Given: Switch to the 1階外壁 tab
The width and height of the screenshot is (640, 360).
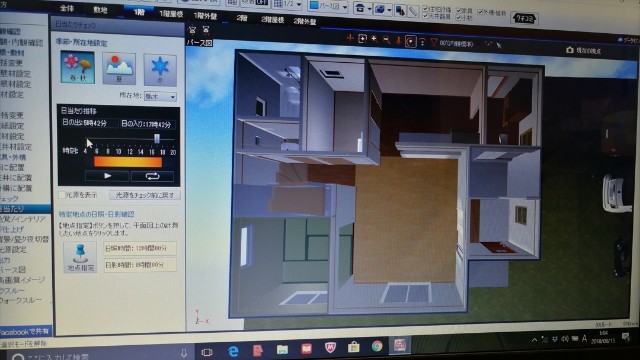Looking at the screenshot, I should coord(205,16).
